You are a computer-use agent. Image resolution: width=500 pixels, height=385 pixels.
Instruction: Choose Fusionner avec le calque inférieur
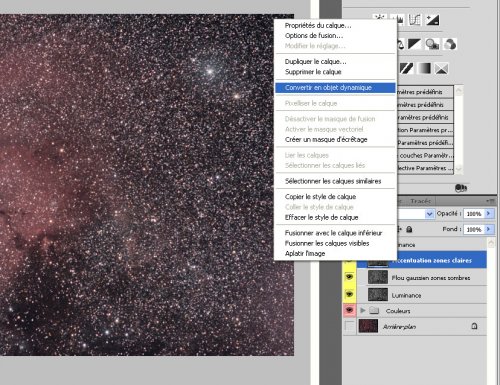[333, 233]
